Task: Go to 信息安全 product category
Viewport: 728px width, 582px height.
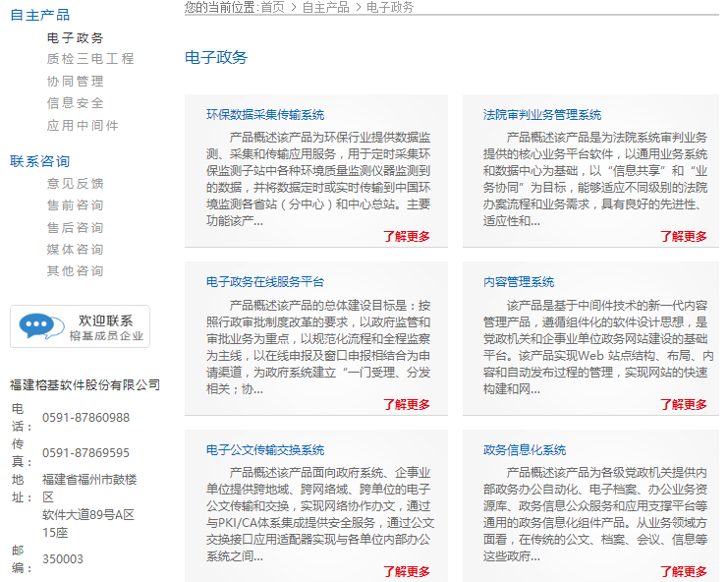Action: [x=76, y=102]
